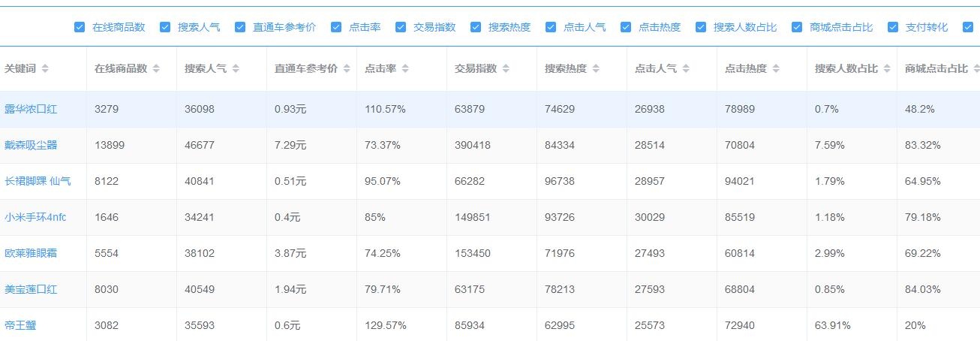Image resolution: width=980 pixels, height=341 pixels.
Task: Toggle the 支付转化 checkbox
Action: (x=893, y=27)
